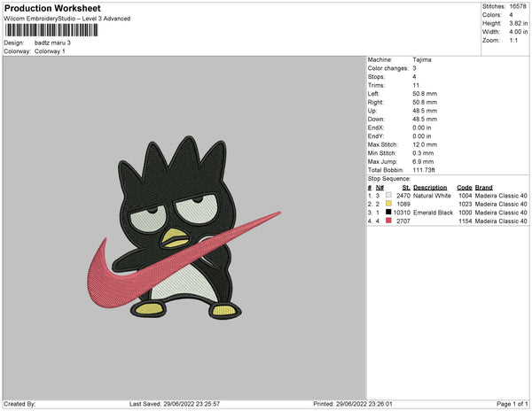
Task: Click the 'Color changes:' label
Action: pos(388,68)
